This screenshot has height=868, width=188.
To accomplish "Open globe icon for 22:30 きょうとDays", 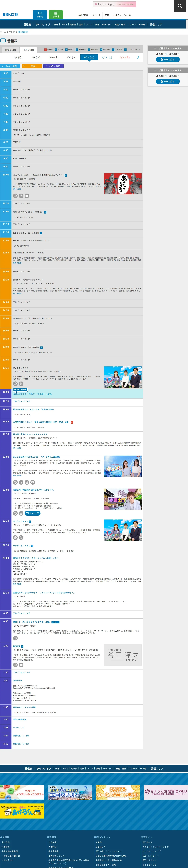I will (x=15, y=537).
